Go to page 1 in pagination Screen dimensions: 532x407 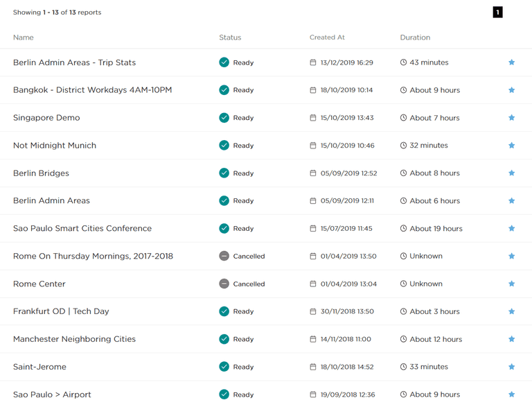497,12
